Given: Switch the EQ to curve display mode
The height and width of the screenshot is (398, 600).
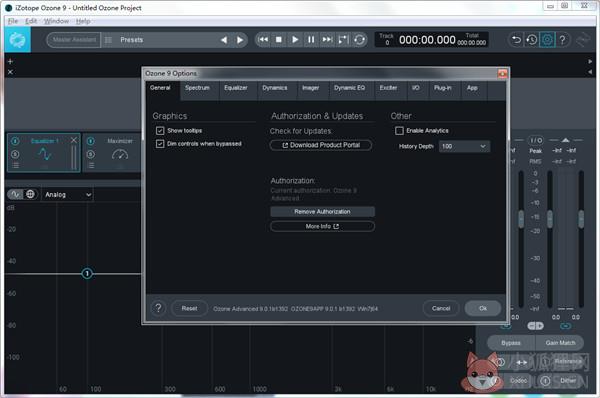Looking at the screenshot, I should point(15,194).
